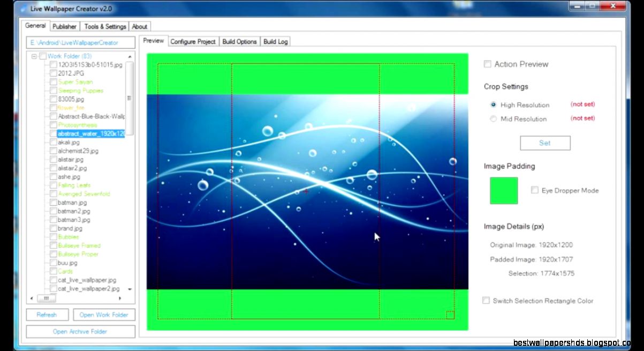Select Bubbles item in tree
Image resolution: width=644 pixels, height=351 pixels.
(x=69, y=237)
